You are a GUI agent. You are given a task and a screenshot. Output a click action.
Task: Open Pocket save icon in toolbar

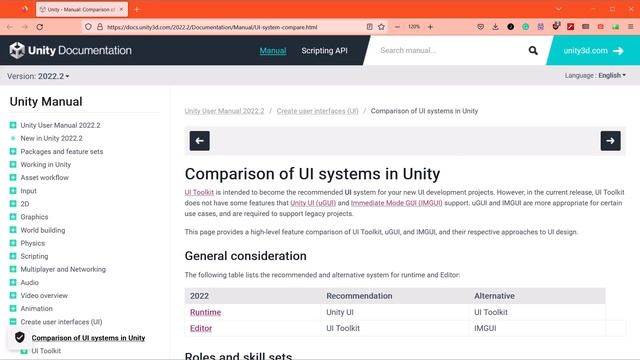[480, 27]
